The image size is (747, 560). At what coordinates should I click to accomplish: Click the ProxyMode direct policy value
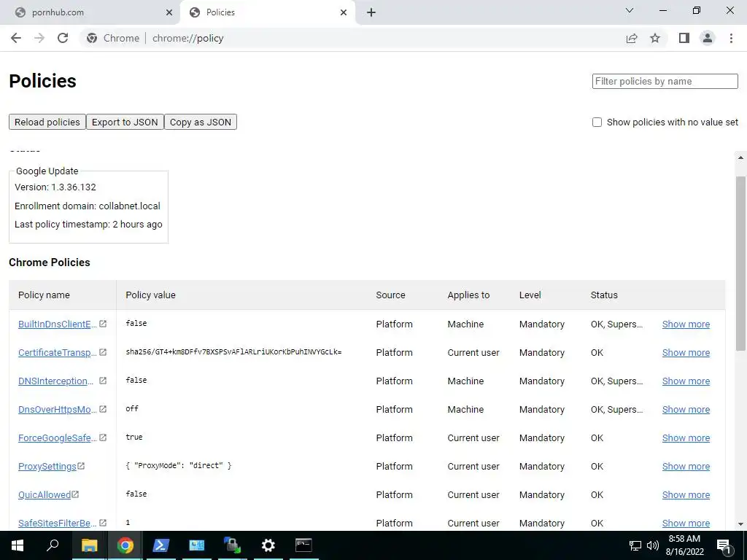[x=179, y=466]
